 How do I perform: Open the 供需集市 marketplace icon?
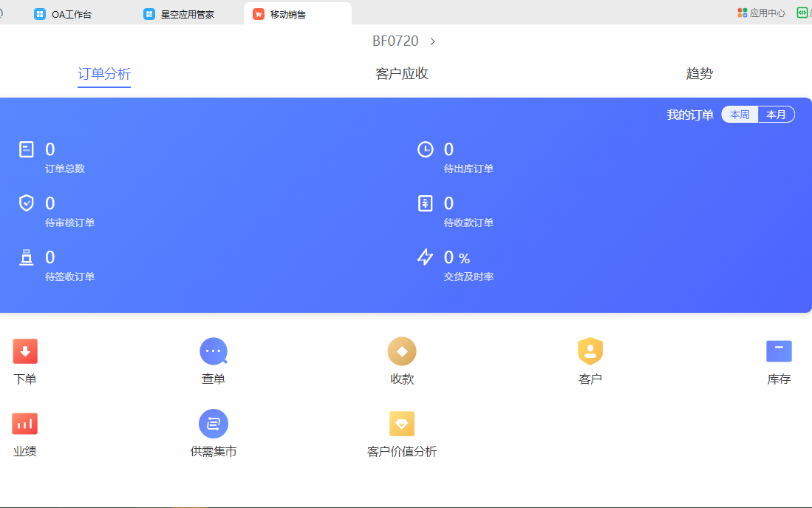(214, 424)
